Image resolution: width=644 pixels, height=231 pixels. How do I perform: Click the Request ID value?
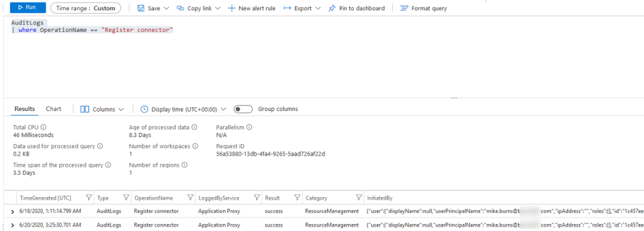(x=271, y=154)
